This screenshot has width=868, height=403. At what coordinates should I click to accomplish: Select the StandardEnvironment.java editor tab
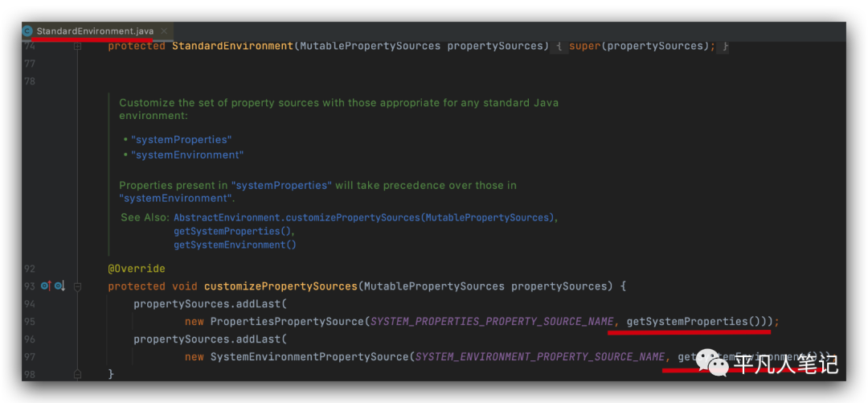(95, 31)
